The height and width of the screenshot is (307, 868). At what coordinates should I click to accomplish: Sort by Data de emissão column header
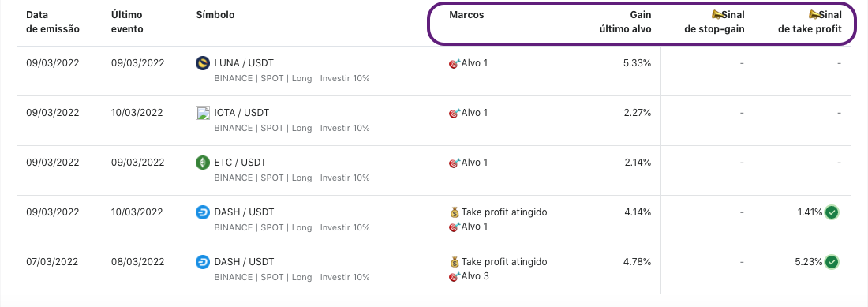[53, 22]
